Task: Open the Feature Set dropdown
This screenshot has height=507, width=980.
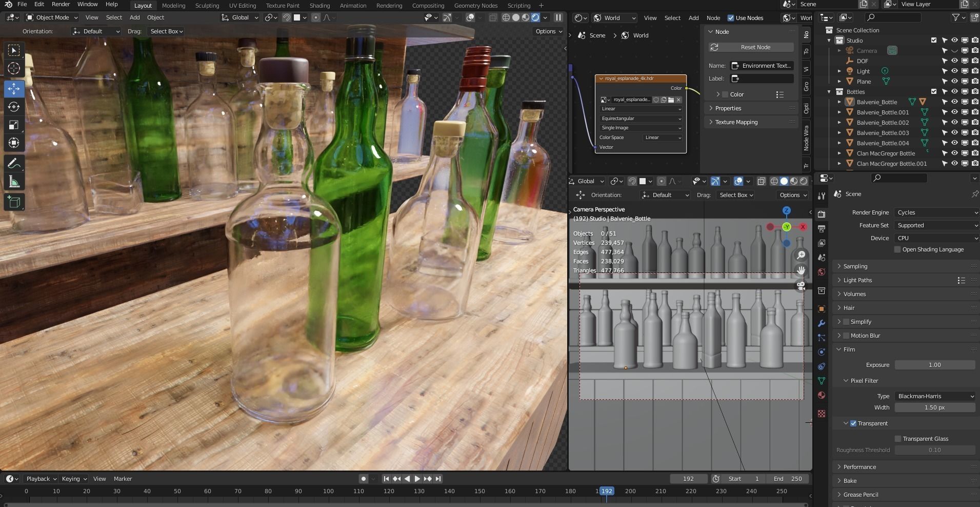Action: point(937,225)
